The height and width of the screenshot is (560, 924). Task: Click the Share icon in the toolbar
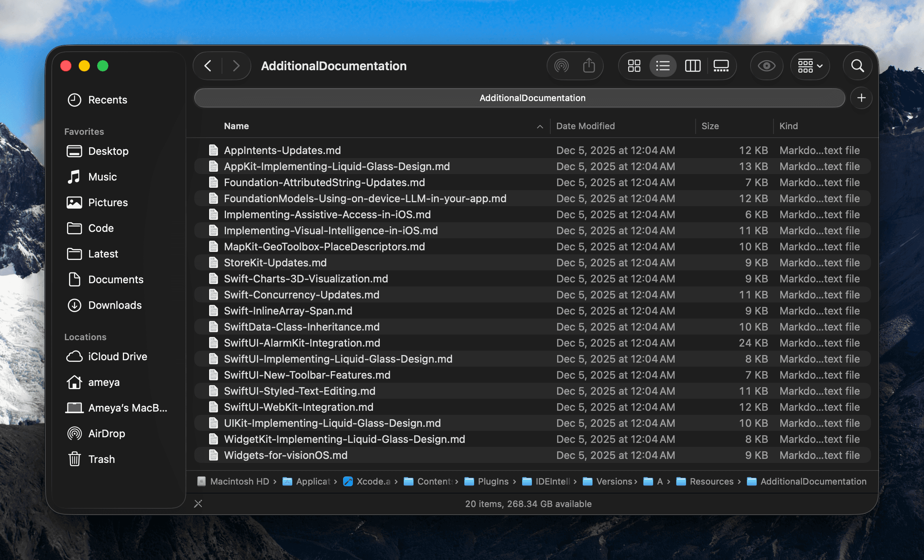coord(588,65)
